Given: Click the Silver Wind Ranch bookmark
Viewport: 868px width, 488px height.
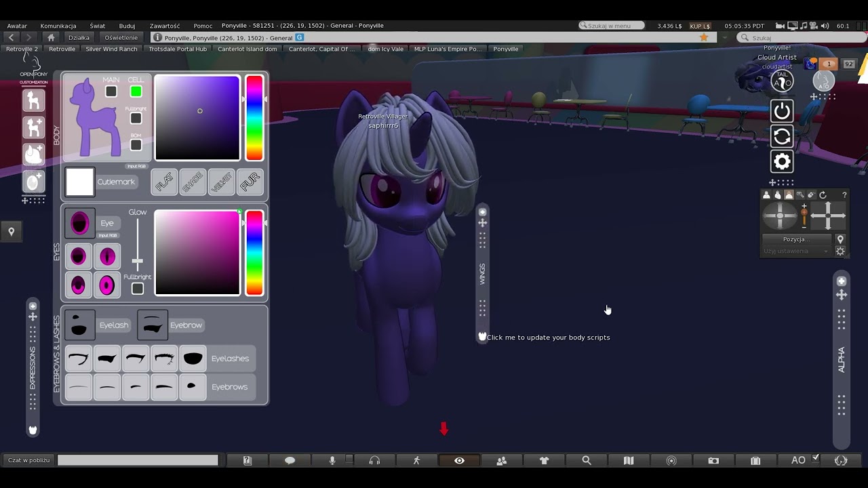Looking at the screenshot, I should [111, 49].
